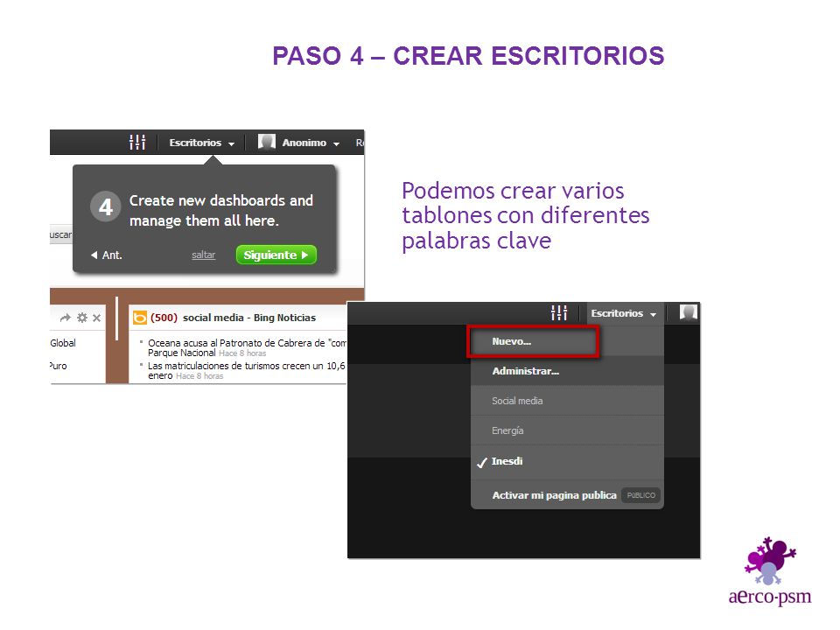Click the PUBLICO badge toggle
Image resolution: width=840 pixels, height=630 pixels.
(640, 495)
